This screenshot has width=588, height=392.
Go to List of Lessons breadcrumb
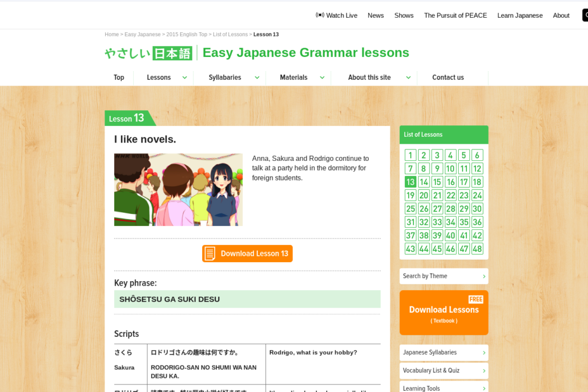click(x=230, y=34)
